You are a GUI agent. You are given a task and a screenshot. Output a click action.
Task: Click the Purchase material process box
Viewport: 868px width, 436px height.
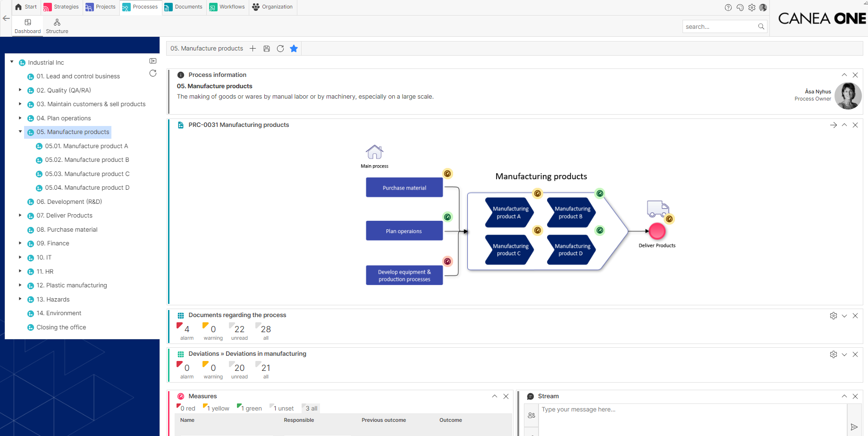404,188
